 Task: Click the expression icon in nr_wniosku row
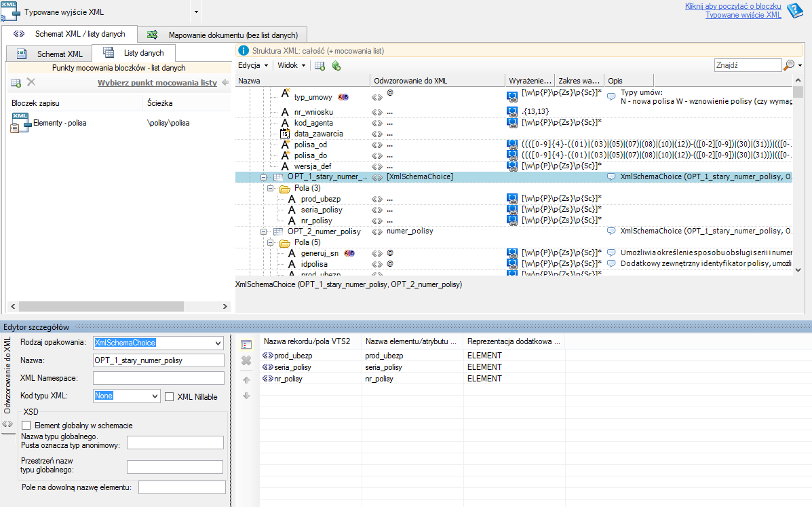pyautogui.click(x=512, y=111)
